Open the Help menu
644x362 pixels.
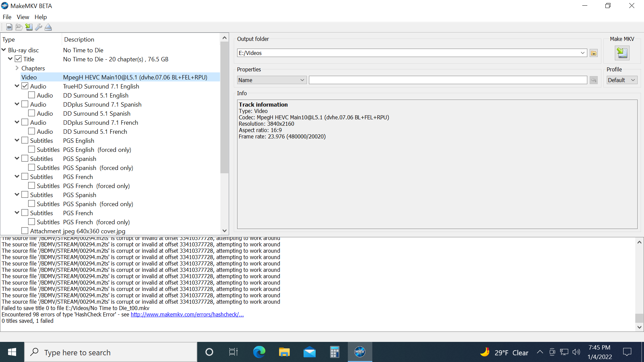[41, 17]
